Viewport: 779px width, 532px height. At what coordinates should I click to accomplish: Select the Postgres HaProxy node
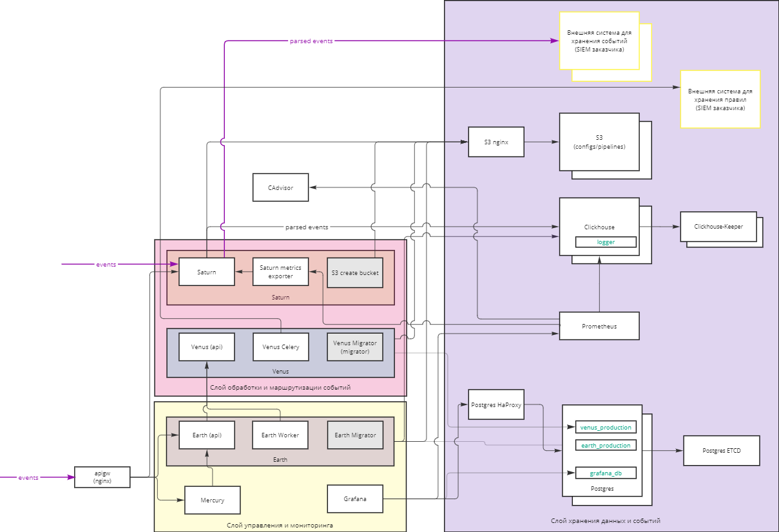click(496, 404)
